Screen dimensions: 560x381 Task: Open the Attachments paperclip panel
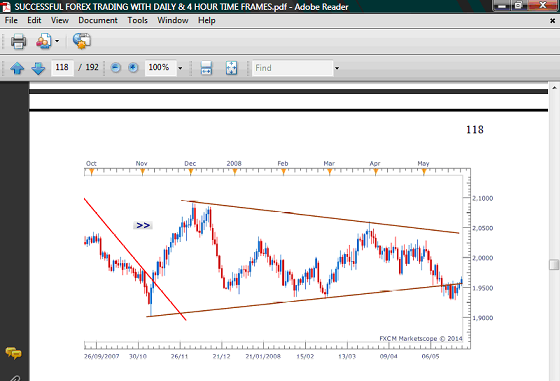14,378
